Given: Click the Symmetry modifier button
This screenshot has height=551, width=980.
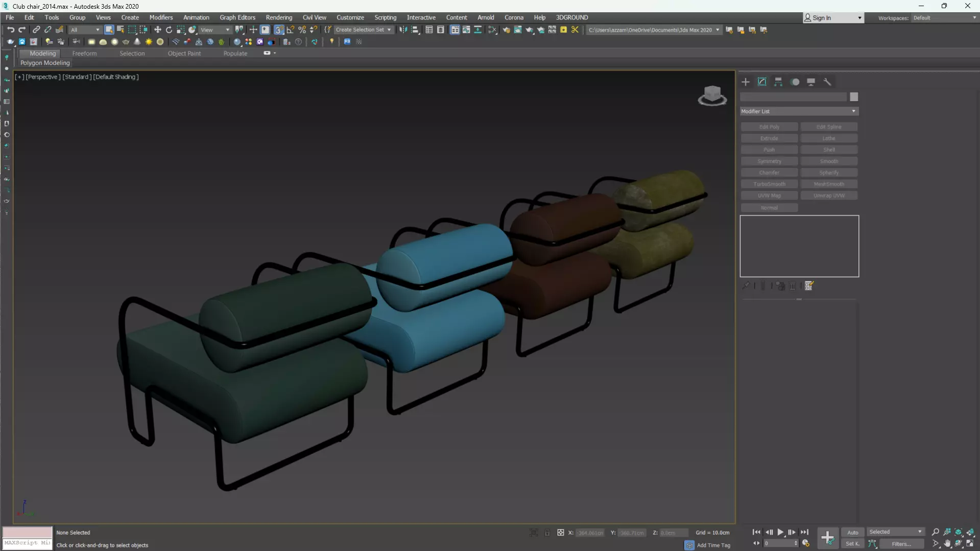Looking at the screenshot, I should click(x=769, y=161).
